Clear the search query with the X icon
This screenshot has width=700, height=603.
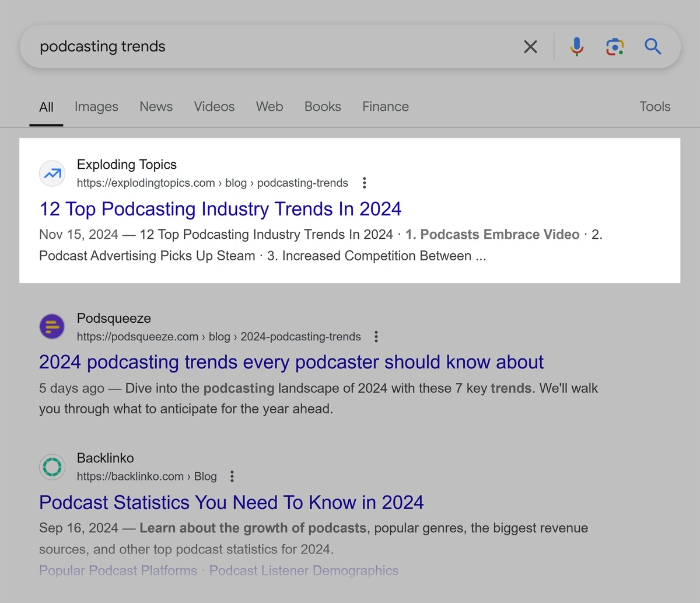tap(530, 47)
